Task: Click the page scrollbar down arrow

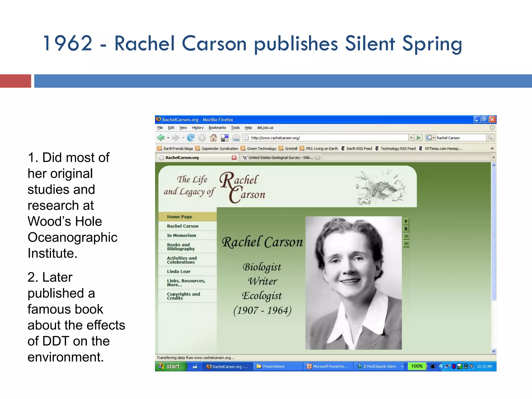Action: (x=494, y=351)
